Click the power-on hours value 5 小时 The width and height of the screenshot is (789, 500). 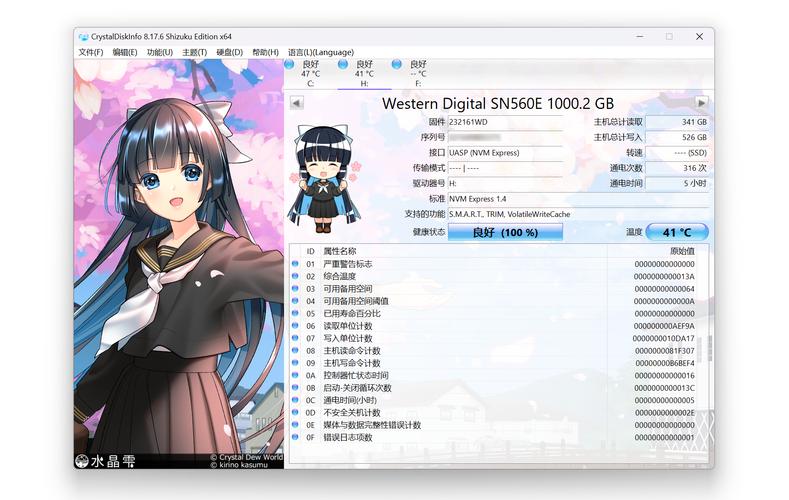(x=677, y=184)
